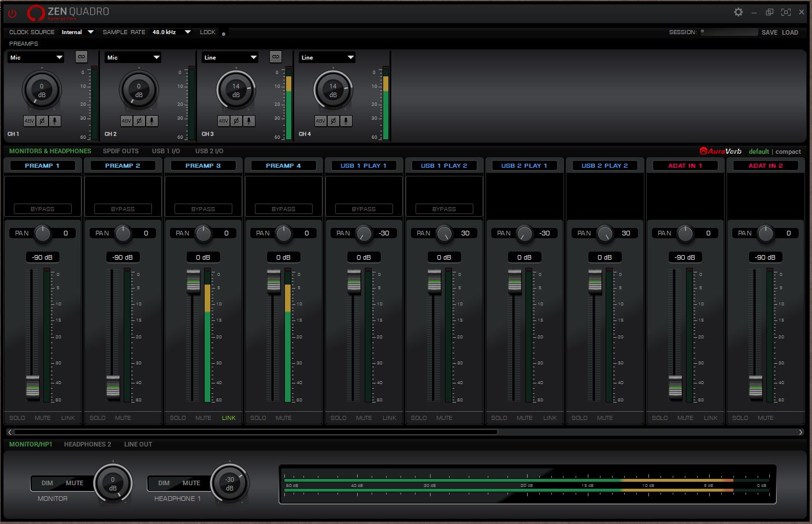This screenshot has height=524, width=812.
Task: Switch to LINE OUT tab
Action: coord(138,444)
